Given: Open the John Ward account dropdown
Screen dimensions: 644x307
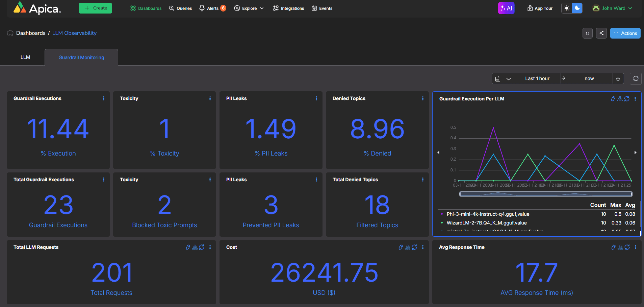Looking at the screenshot, I should point(613,8).
